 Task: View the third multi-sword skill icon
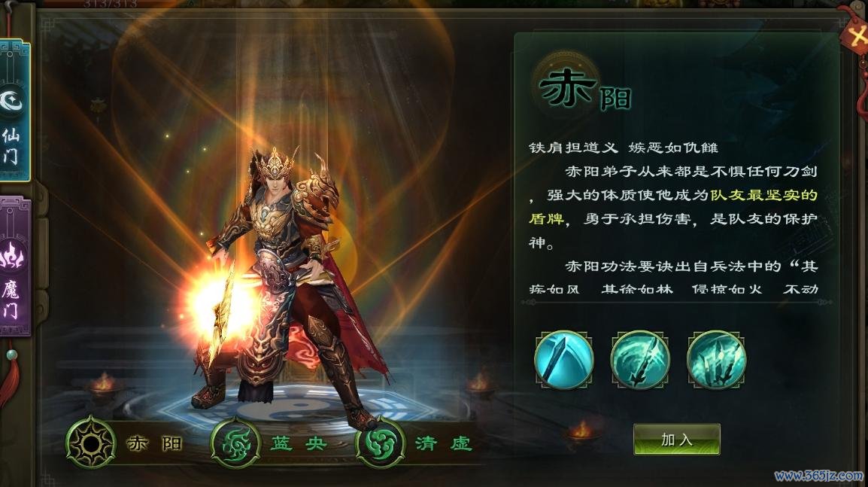coord(716,360)
